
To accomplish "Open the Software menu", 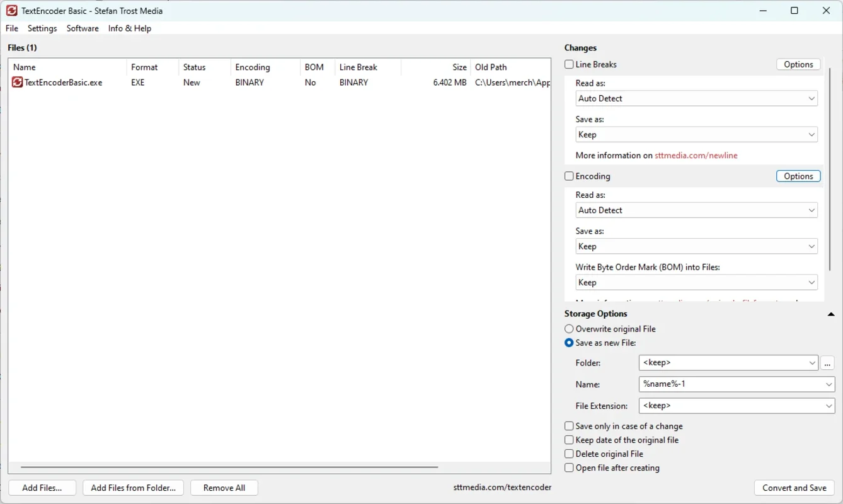I will (83, 28).
